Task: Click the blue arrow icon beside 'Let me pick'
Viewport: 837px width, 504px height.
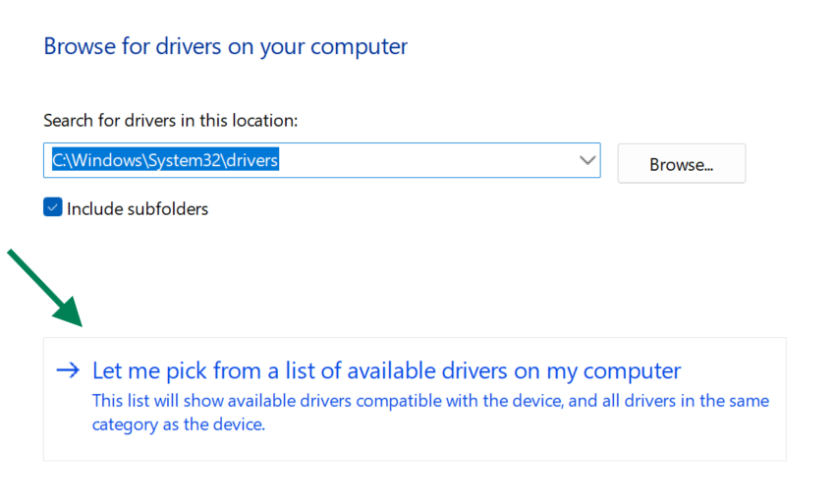Action: [68, 370]
